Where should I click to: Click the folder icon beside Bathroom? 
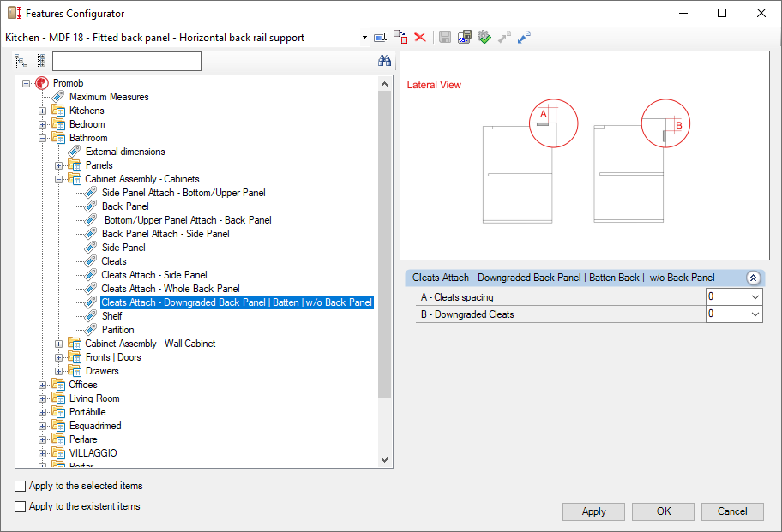(58, 138)
